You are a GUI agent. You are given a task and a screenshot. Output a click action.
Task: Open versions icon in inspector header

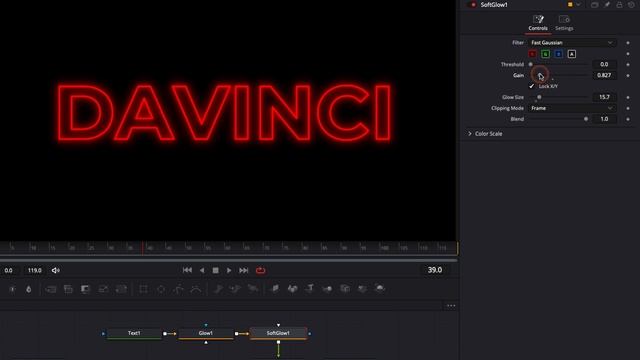tap(595, 4)
